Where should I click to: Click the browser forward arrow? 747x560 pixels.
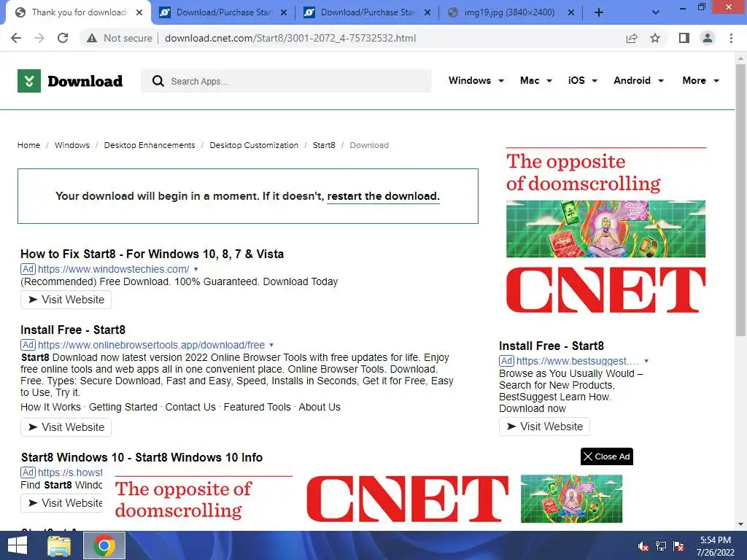pyautogui.click(x=39, y=38)
